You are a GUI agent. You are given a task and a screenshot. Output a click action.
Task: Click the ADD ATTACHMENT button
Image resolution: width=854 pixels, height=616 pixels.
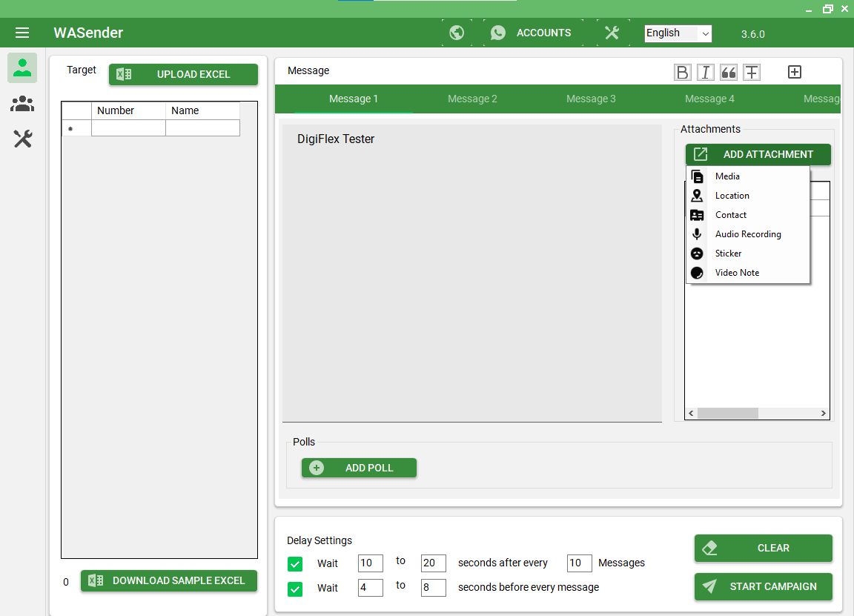click(x=758, y=154)
